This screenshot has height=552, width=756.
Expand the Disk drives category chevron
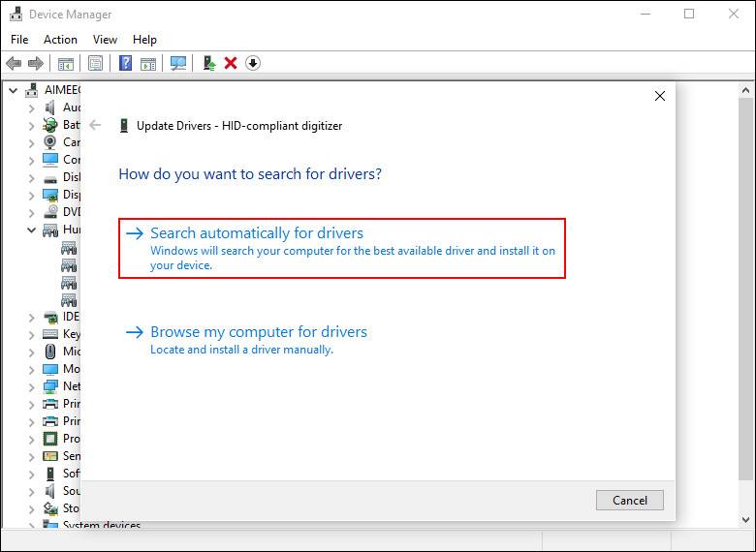click(31, 178)
